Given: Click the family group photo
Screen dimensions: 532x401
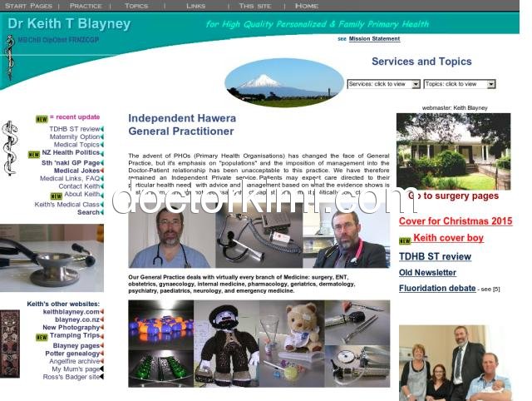Looking at the screenshot, I should point(456,363).
